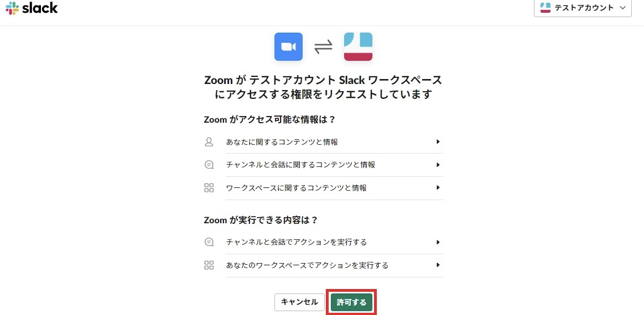Expand arrow for あなたに関するコンテンツと情報
644x315 pixels.
(x=438, y=142)
